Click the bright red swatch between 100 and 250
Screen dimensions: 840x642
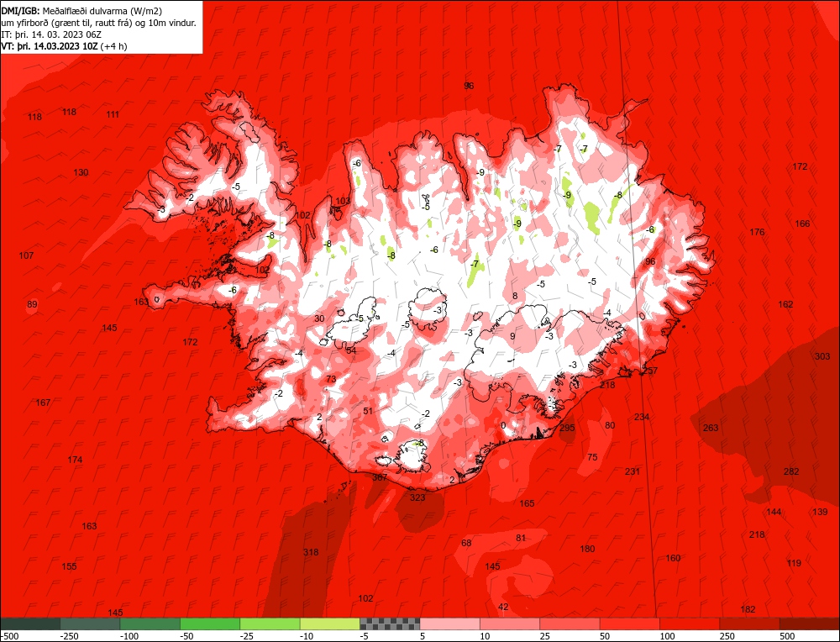[x=690, y=624]
